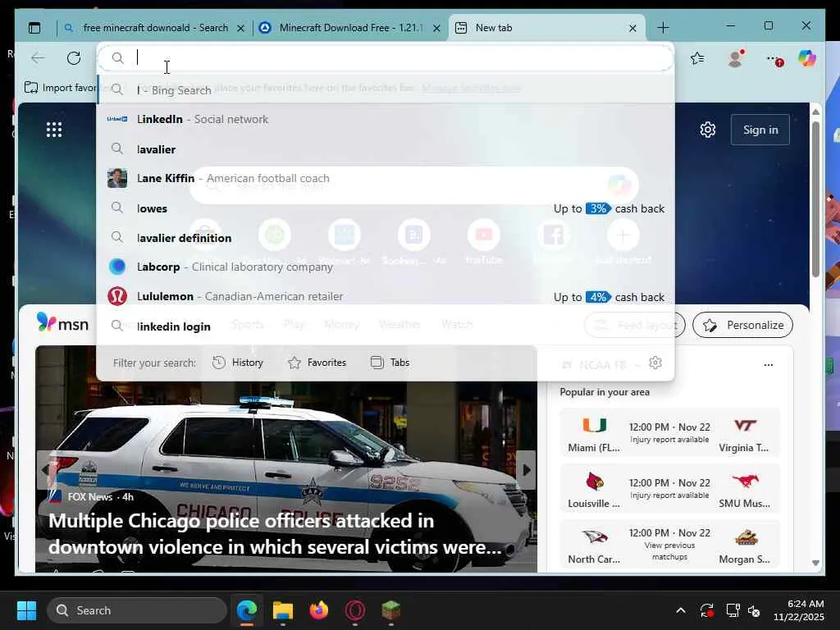Open the muted volume tray icon
840x630 pixels.
pos(754,610)
